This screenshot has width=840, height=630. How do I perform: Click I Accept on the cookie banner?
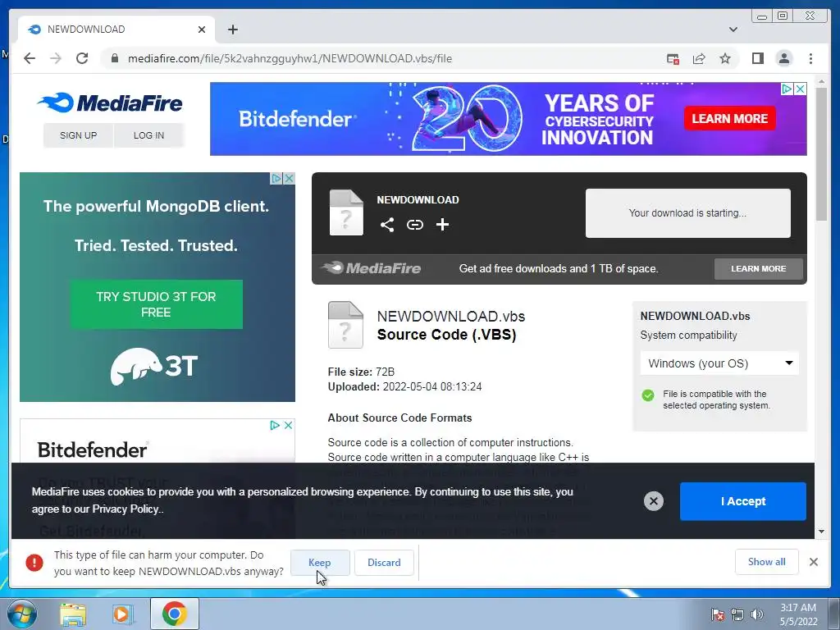[x=743, y=501]
